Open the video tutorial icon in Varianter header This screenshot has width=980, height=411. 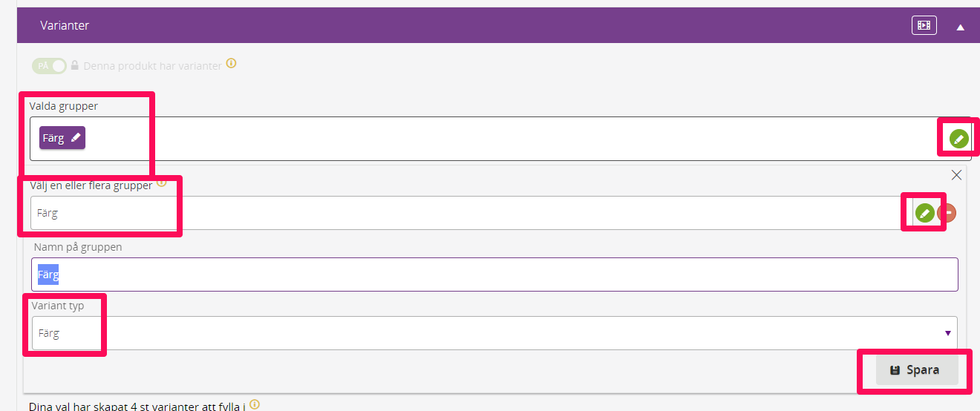924,25
